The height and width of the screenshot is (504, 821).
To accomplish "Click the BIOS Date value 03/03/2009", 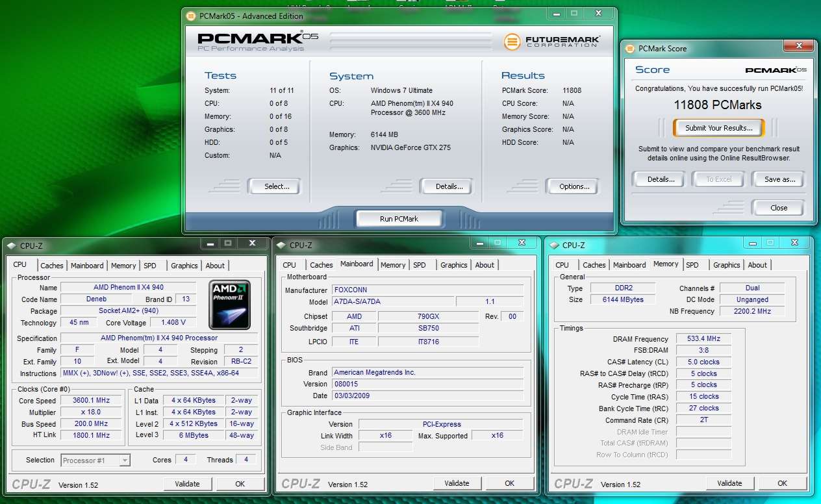I will [x=427, y=396].
